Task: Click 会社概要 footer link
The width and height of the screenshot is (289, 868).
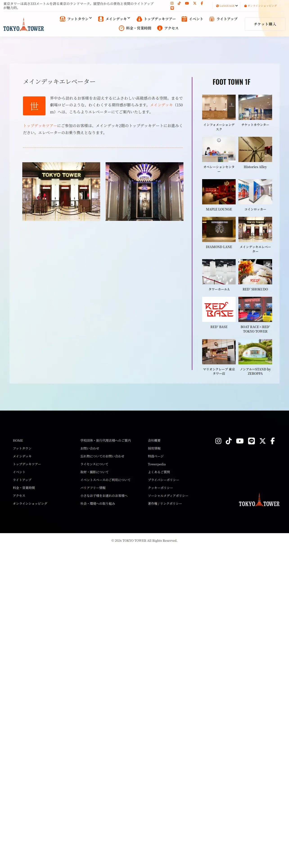Action: (154, 440)
